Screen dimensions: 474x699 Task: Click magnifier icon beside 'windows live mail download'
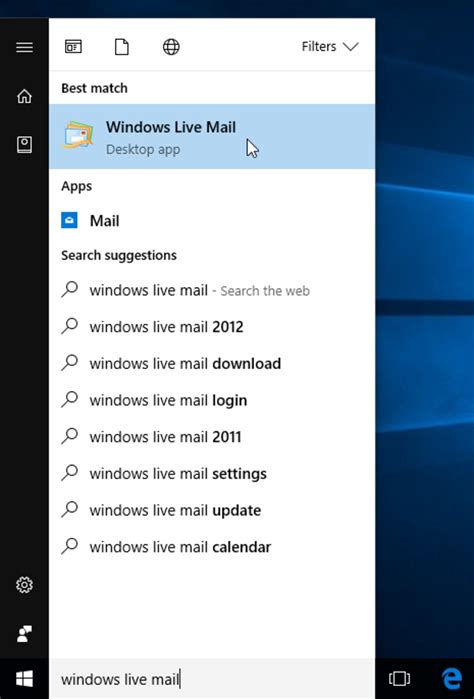click(x=70, y=362)
